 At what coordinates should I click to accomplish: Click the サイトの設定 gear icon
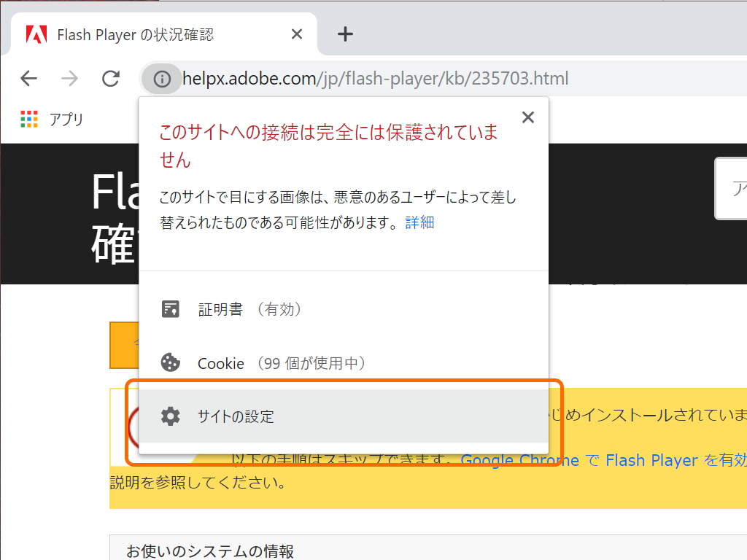[x=171, y=416]
